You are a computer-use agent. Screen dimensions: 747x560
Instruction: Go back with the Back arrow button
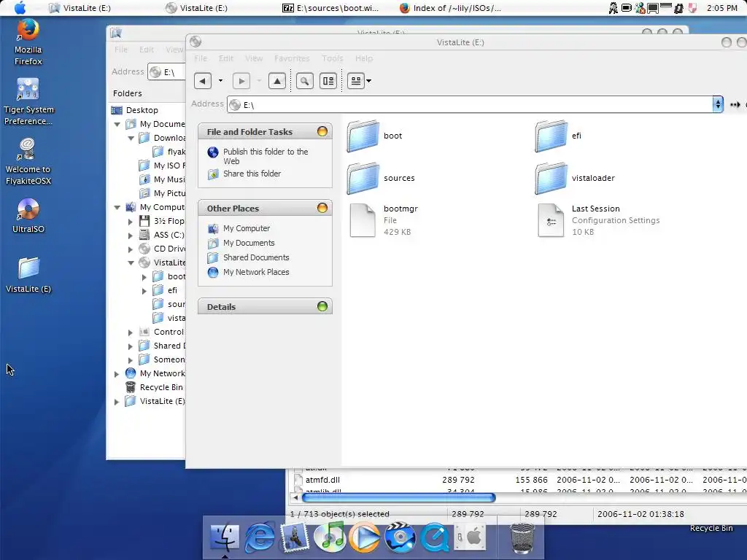point(203,81)
